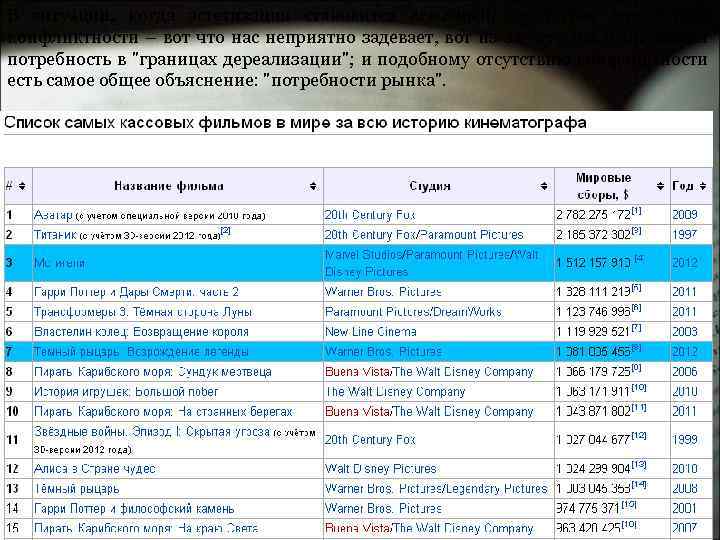Select the text 'потребности рынка'
720x540 pixels.
354,81
